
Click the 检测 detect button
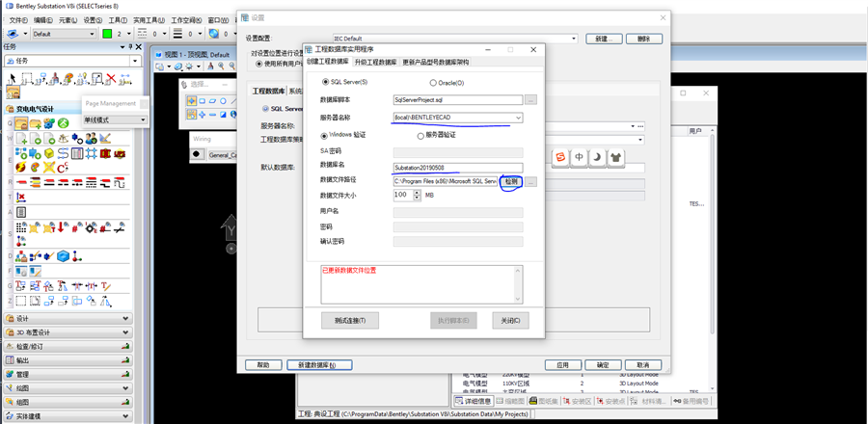tap(510, 182)
